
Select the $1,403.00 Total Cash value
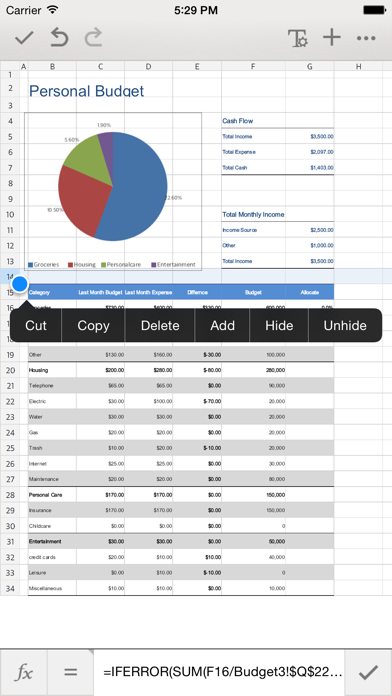(322, 168)
